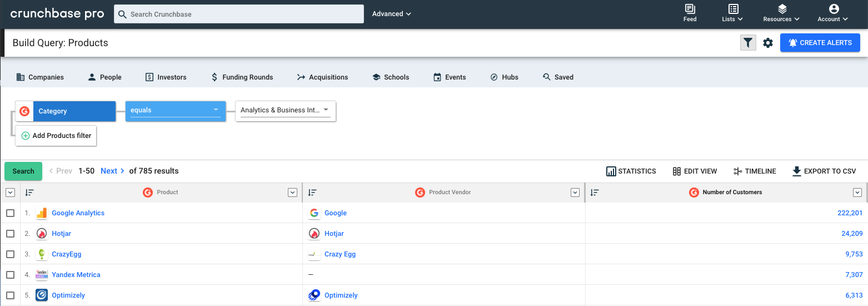Click the Category filter field button
Image resolution: width=868 pixels, height=306 pixels.
click(66, 111)
